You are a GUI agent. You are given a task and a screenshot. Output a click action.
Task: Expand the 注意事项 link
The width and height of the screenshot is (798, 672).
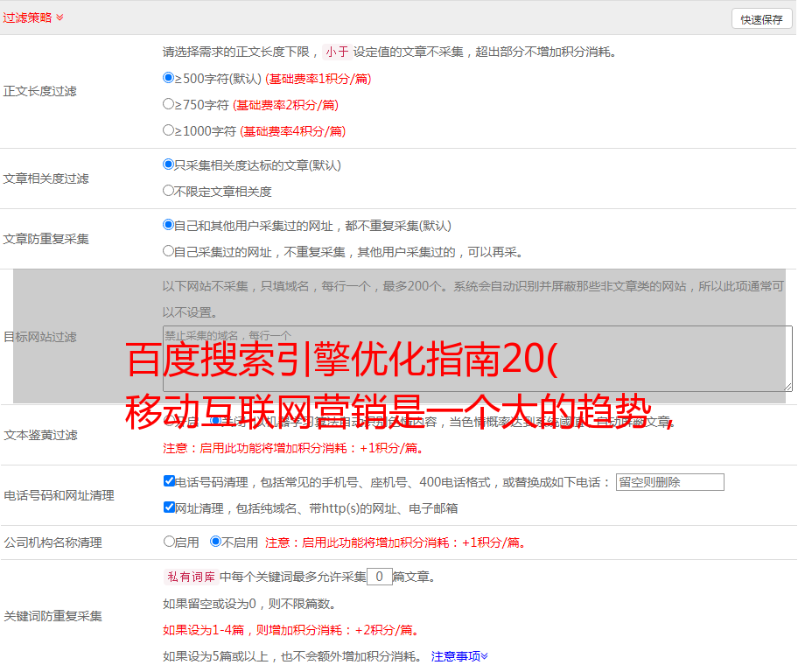[x=459, y=656]
